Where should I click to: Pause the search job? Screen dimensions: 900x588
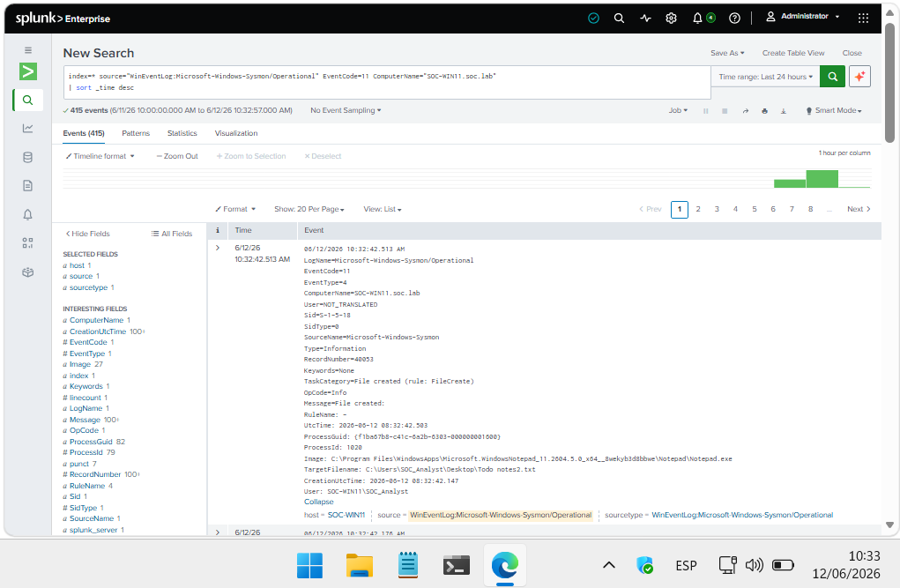[705, 111]
